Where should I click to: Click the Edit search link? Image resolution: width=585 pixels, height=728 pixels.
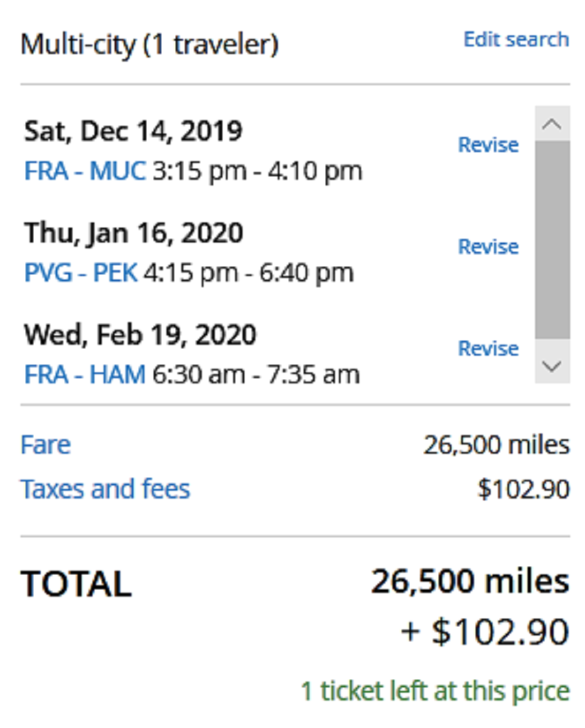click(515, 39)
